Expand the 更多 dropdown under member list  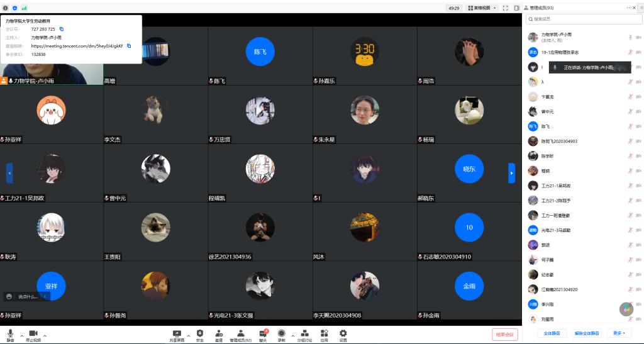click(618, 333)
